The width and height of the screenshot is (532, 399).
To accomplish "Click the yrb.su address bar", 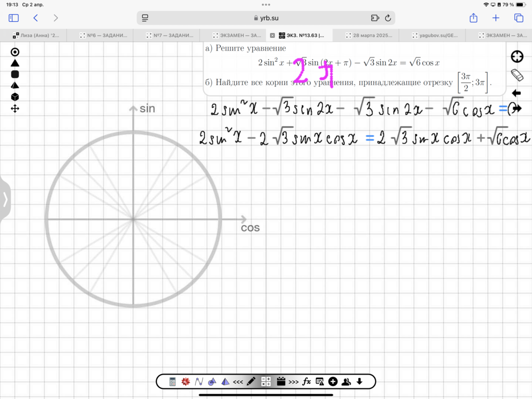I will pos(266,18).
